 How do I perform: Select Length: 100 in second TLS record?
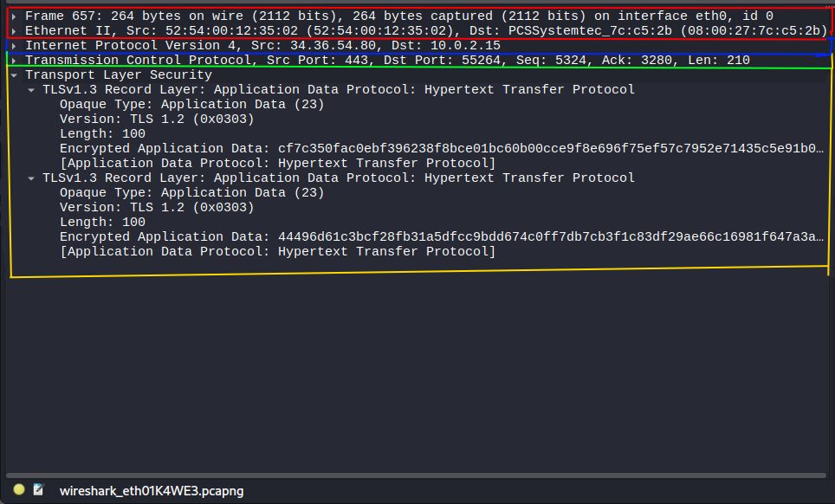pyautogui.click(x=102, y=223)
